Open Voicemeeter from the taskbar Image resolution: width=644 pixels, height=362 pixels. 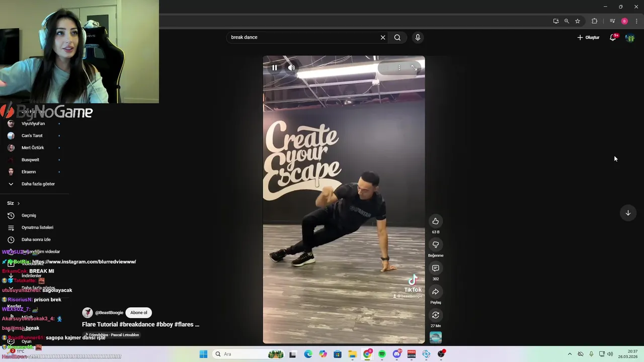pyautogui.click(x=412, y=354)
